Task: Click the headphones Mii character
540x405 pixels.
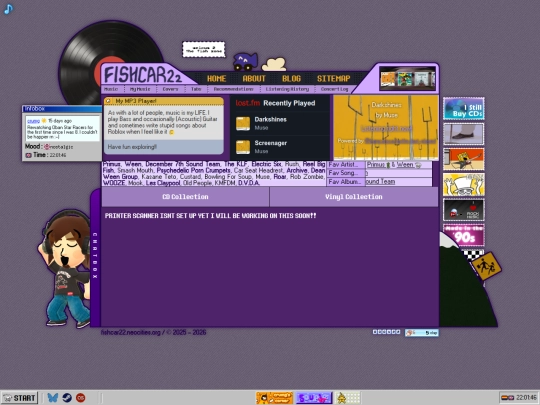Action: coord(65,269)
